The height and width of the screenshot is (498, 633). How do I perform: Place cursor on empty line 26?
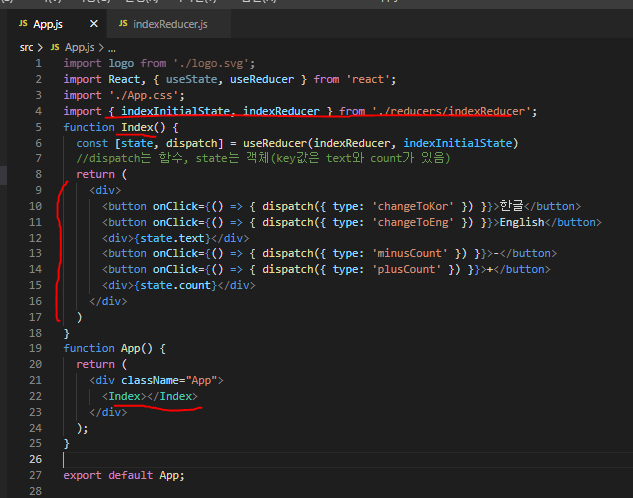pyautogui.click(x=347, y=460)
